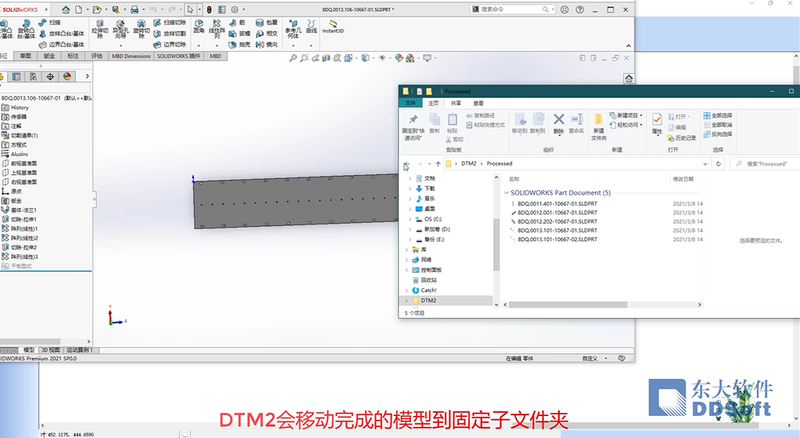Click the SolidWorks Print icon

(x=135, y=8)
